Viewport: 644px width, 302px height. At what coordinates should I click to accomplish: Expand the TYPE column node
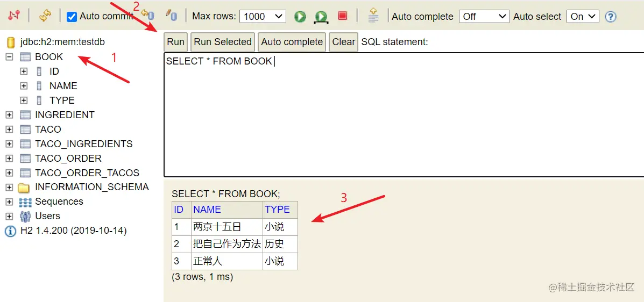[24, 100]
